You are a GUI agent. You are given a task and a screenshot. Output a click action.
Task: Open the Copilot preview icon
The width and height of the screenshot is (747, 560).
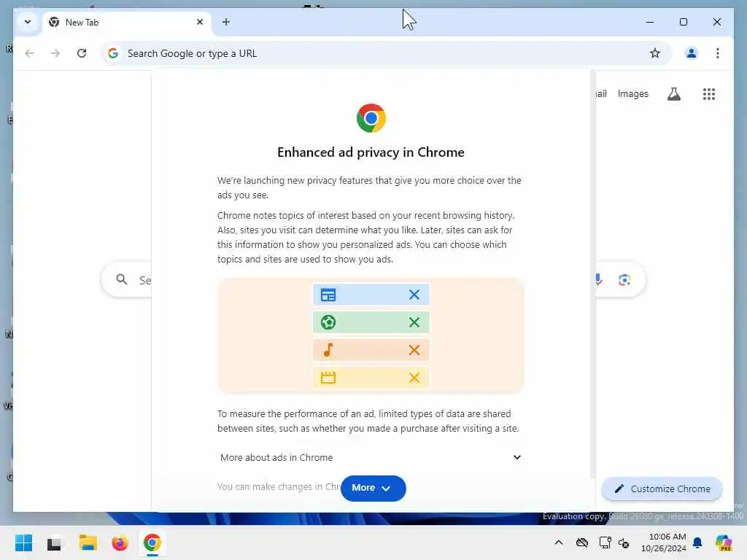tap(724, 542)
